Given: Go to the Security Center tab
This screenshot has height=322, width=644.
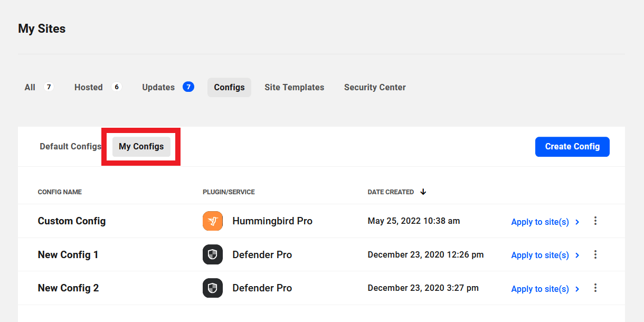Looking at the screenshot, I should coord(375,87).
